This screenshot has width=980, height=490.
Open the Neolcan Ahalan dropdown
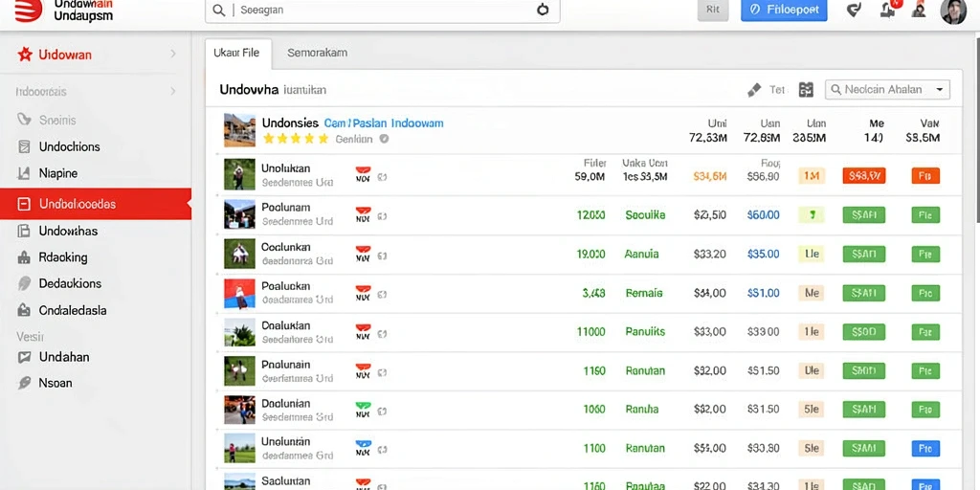887,89
